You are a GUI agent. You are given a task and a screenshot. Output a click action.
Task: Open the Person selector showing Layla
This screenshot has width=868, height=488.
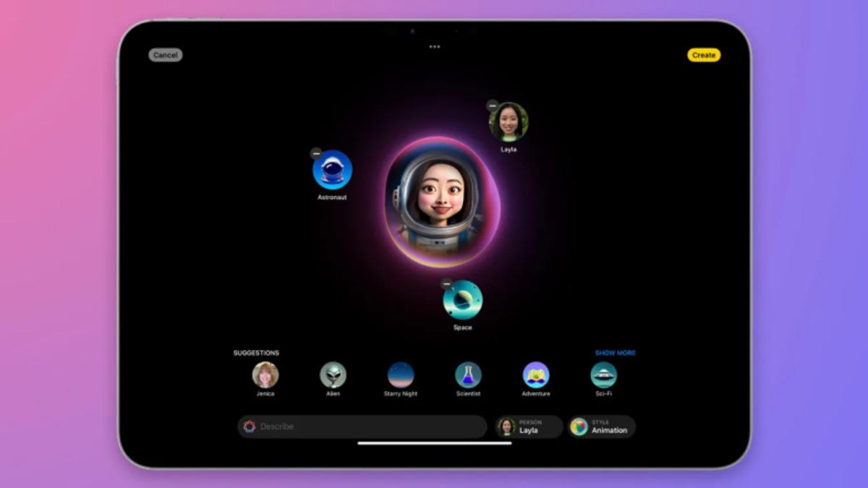pyautogui.click(x=529, y=427)
